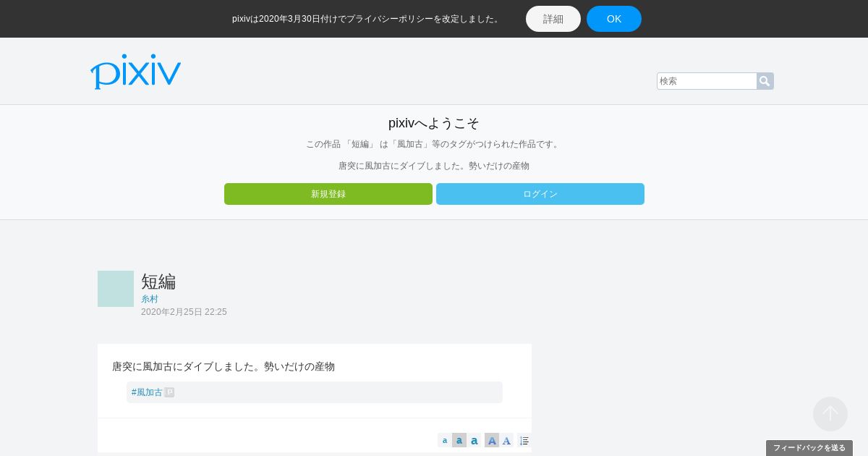Click the privacy policy notice text
Screen dimensions: 868x456
pos(367,19)
